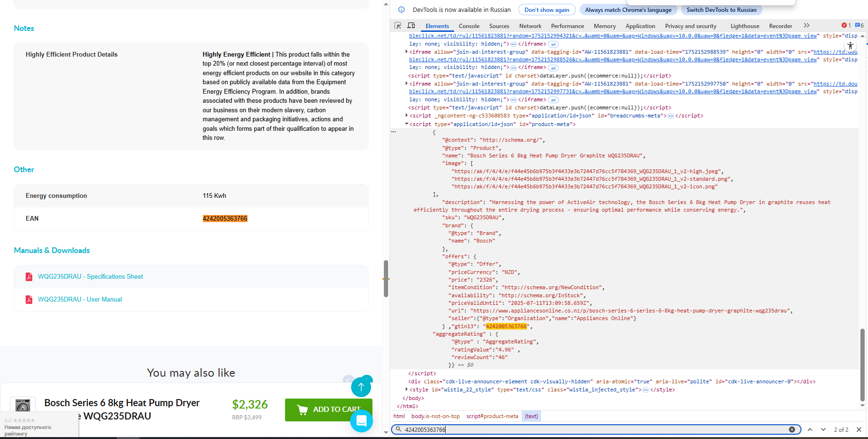Click the $2,326 price text
Image resolution: width=868 pixels, height=439 pixels.
pos(250,405)
